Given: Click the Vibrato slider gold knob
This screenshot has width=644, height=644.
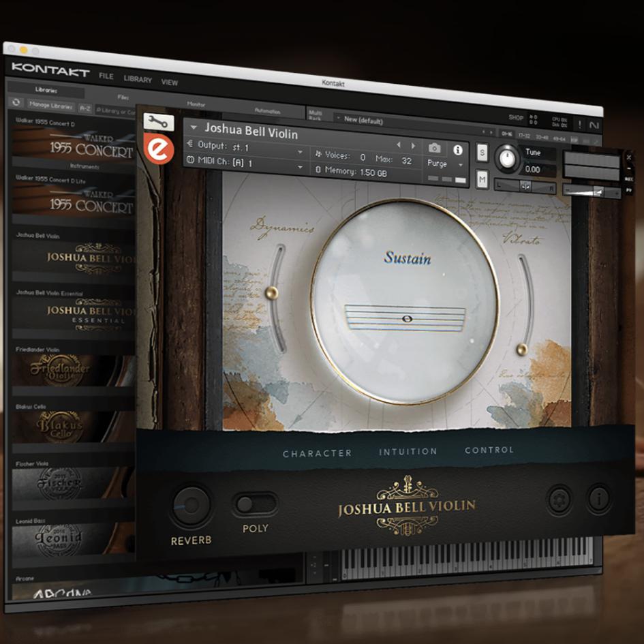Looking at the screenshot, I should coord(521,350).
